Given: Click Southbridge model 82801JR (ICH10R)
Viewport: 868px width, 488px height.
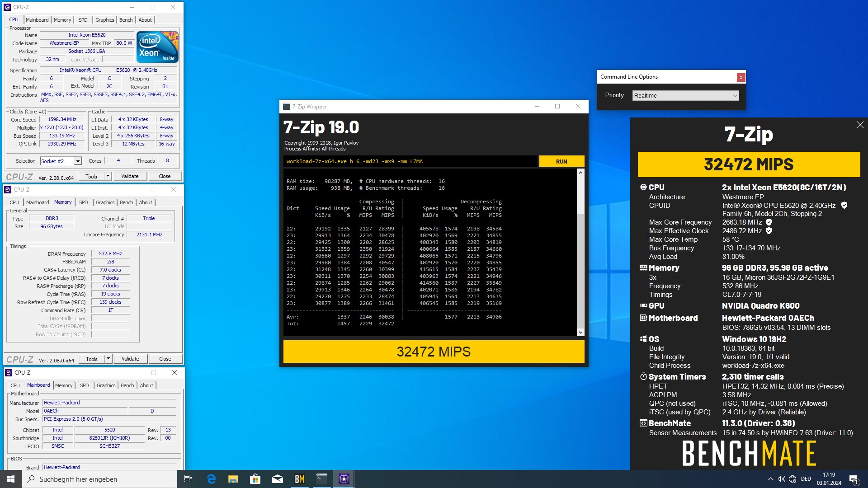Looking at the screenshot, I should [x=109, y=438].
